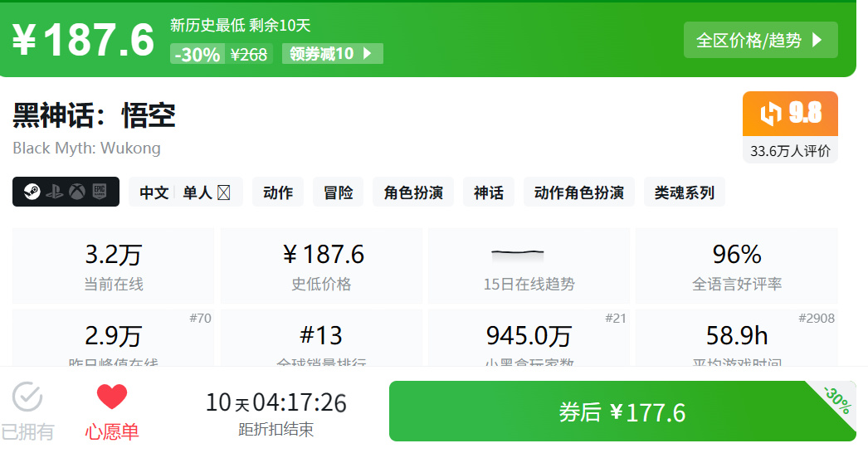
Task: Click the Black Myth: Wukong subtitle
Action: [x=87, y=149]
